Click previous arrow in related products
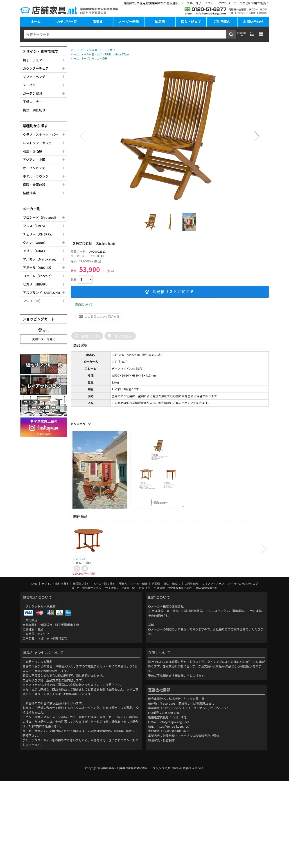 click(x=76, y=549)
